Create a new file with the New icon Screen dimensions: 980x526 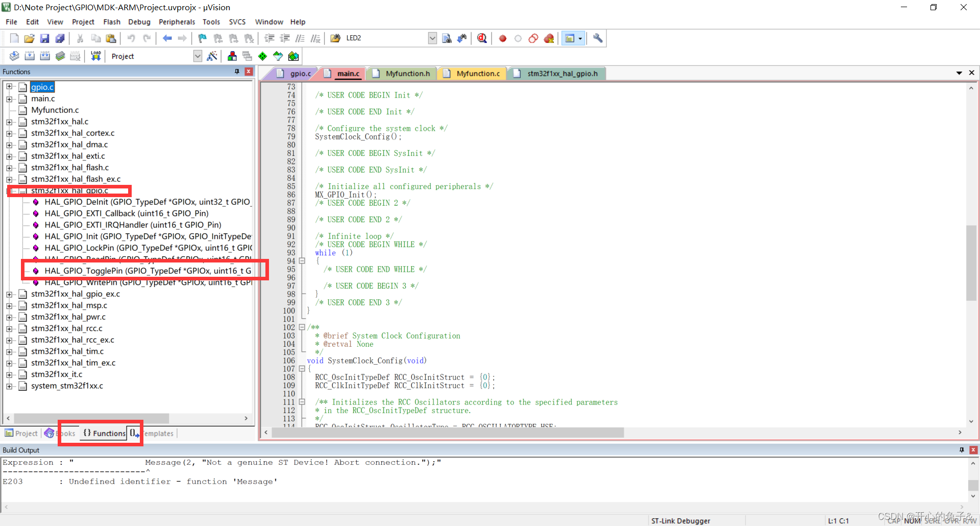[14, 38]
